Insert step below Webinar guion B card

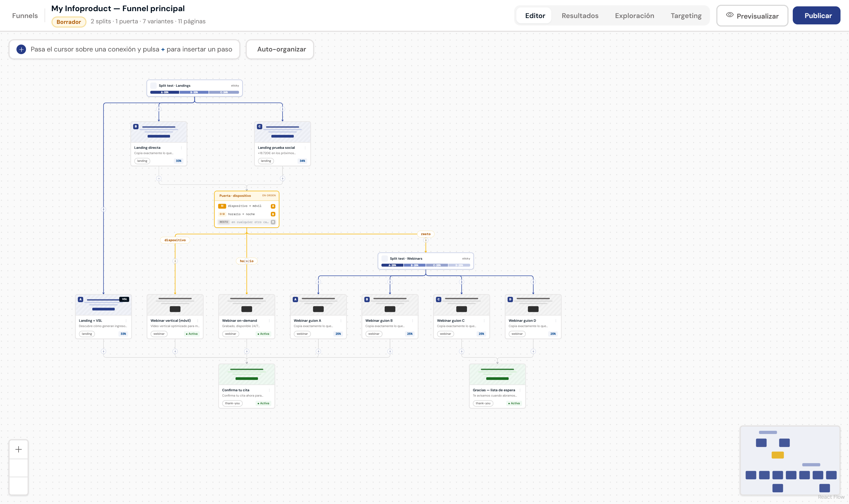click(x=390, y=351)
